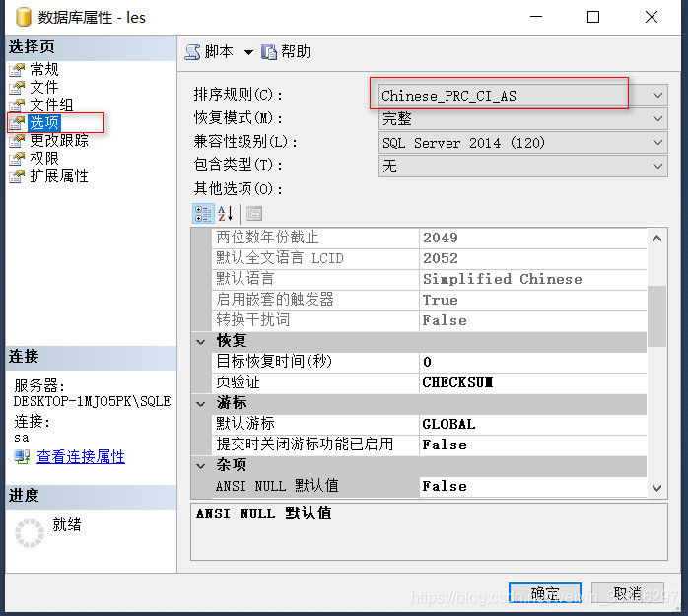The width and height of the screenshot is (688, 616).
Task: Select the 权限 page
Action: pos(44,158)
